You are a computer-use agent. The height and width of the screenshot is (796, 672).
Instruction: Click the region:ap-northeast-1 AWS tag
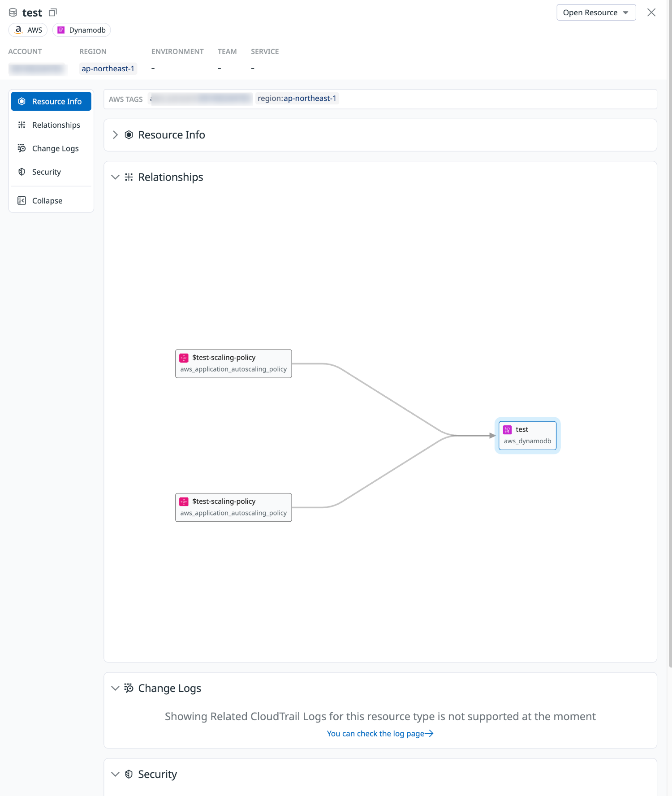297,99
